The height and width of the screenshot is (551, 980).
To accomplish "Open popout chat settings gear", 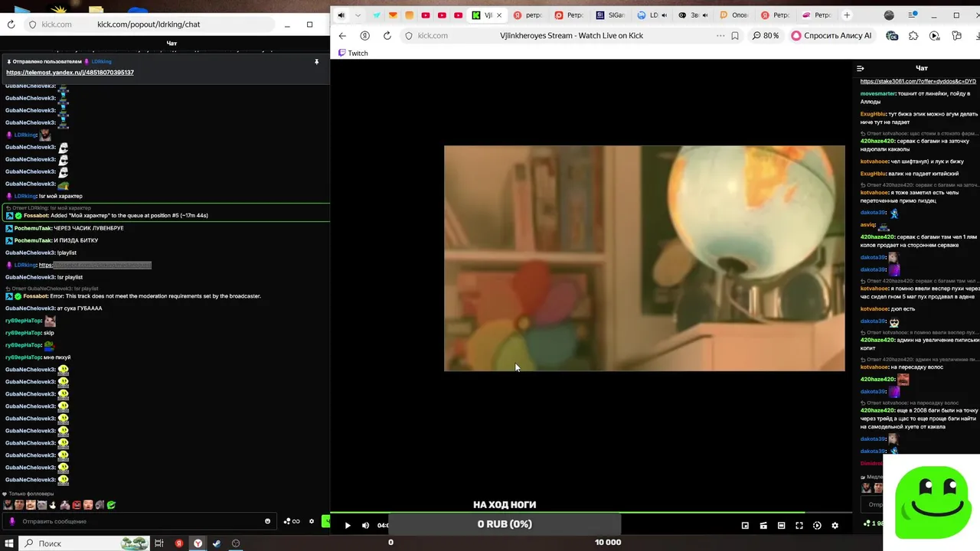I will [x=312, y=521].
